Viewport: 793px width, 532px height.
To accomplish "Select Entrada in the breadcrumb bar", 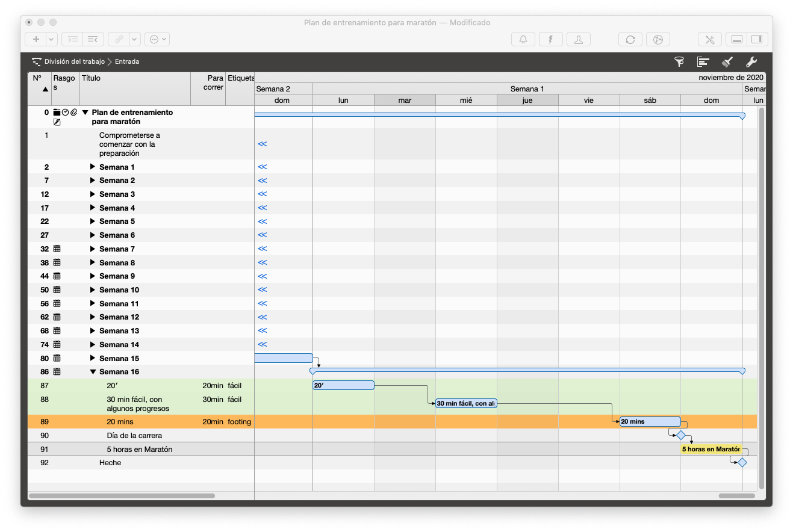I will tap(128, 61).
